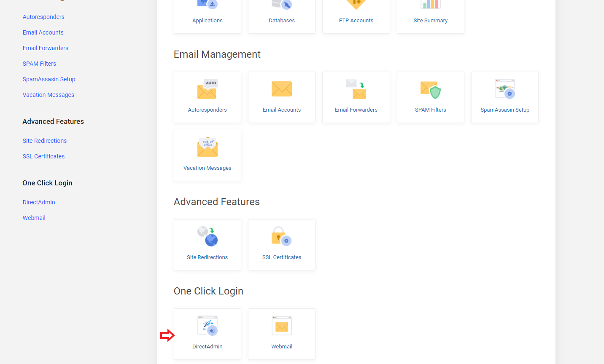Launch the DirectAdmin one-click login icon
604x364 pixels.
click(x=207, y=326)
